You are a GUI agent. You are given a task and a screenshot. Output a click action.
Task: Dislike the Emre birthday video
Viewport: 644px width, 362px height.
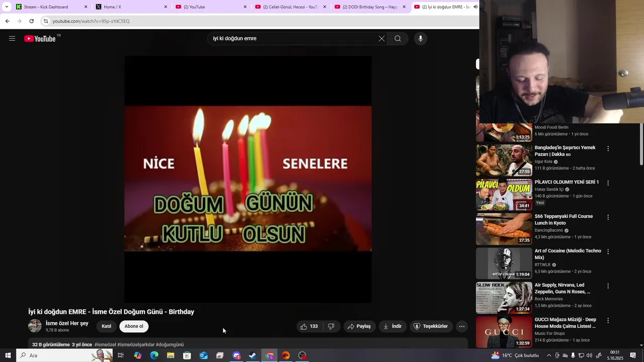tap(331, 326)
